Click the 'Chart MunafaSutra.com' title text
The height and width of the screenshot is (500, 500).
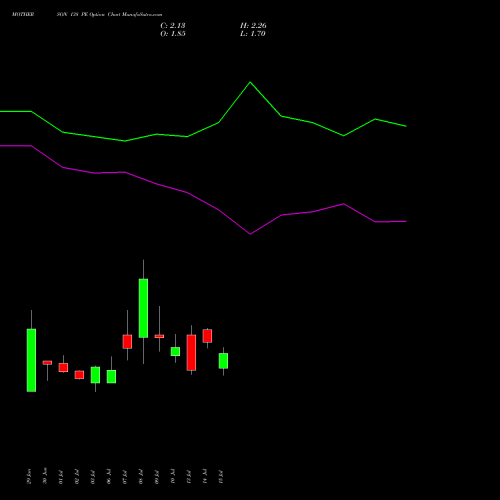tap(135, 15)
